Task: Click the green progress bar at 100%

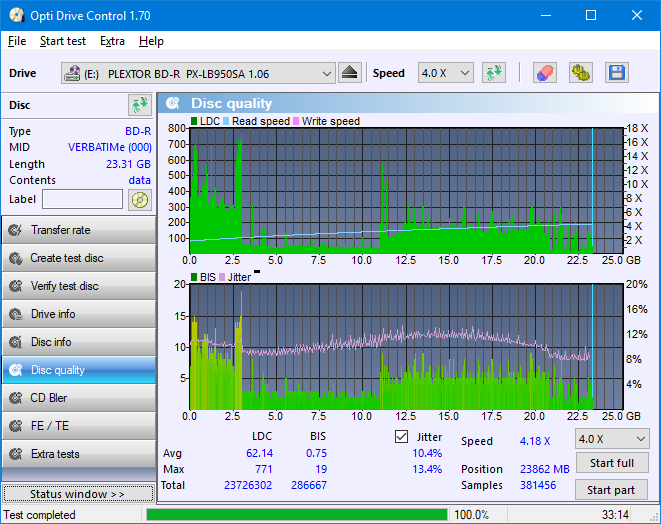Action: tap(297, 515)
